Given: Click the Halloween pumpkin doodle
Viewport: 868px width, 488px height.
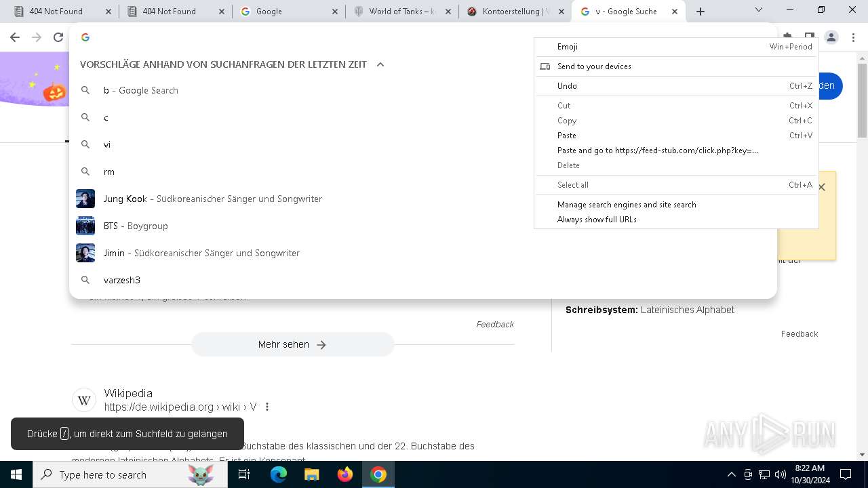Looking at the screenshot, I should pos(54,91).
